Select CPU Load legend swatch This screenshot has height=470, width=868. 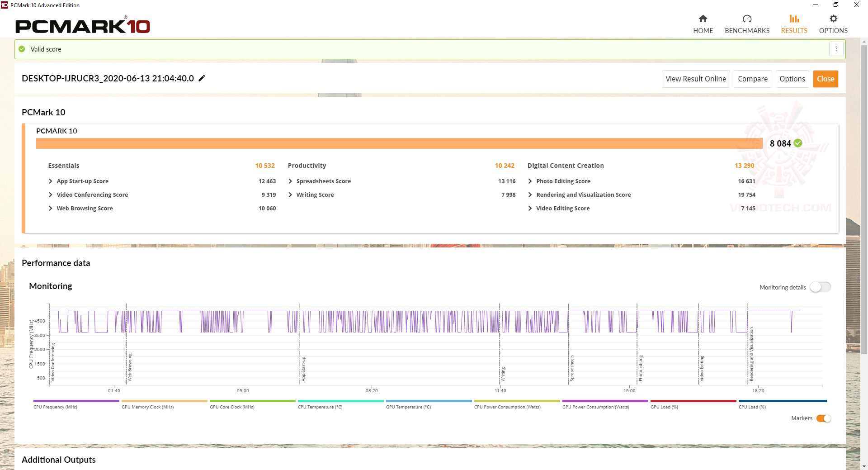783,401
